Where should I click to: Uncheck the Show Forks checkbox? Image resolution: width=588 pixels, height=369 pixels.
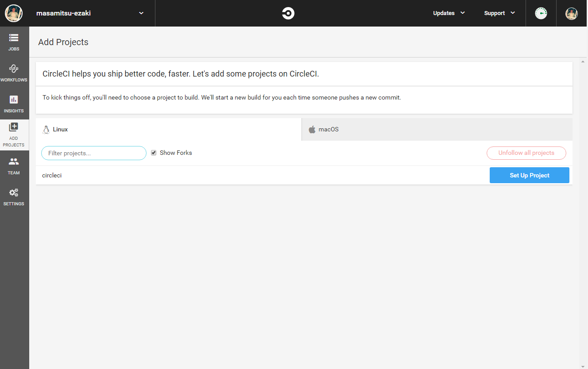coord(154,153)
